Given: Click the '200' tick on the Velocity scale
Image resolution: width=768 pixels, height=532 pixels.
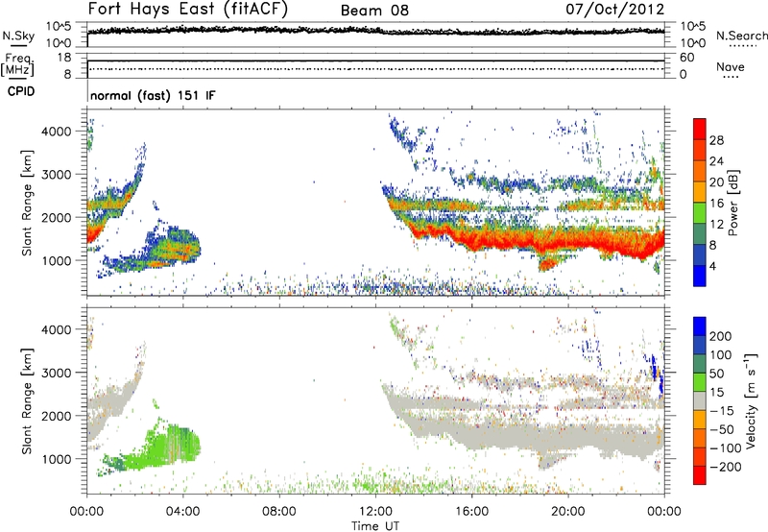Looking at the screenshot, I should [721, 336].
